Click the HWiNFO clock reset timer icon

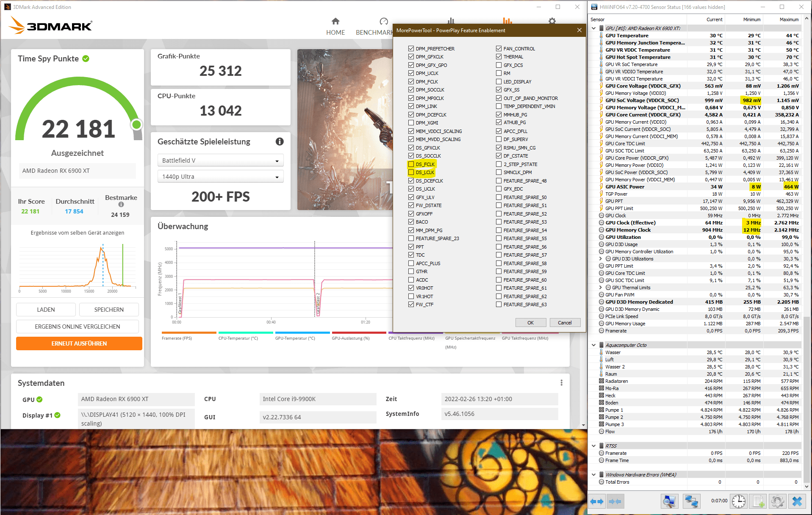click(x=739, y=501)
